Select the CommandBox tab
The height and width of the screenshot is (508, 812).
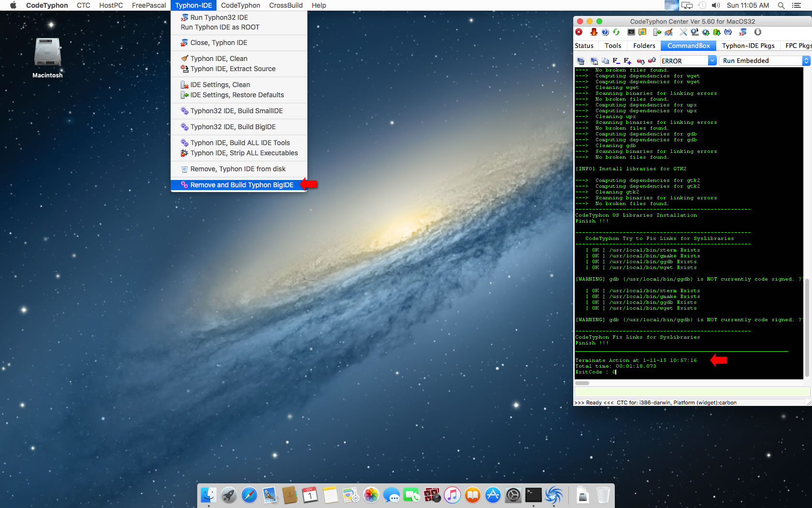(x=689, y=45)
